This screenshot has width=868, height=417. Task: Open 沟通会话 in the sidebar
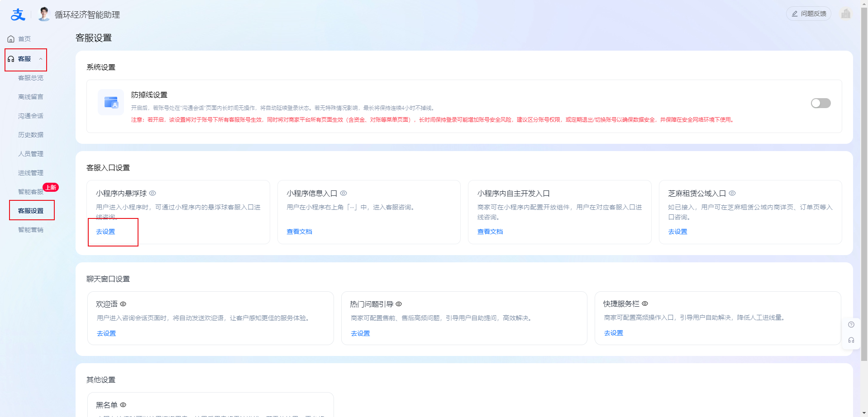[31, 116]
